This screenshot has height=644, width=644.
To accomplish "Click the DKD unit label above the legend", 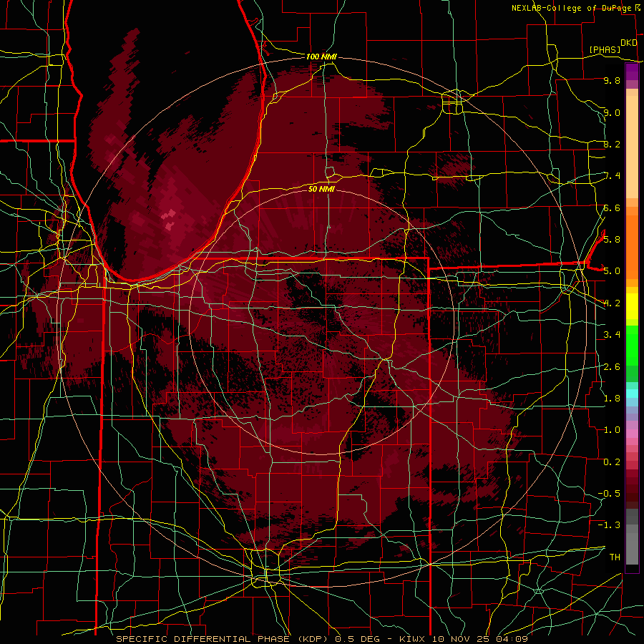I will [x=629, y=43].
